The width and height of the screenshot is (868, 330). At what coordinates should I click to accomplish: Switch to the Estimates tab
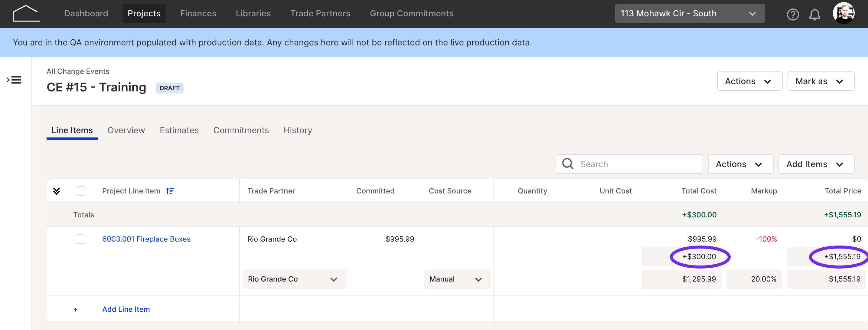click(x=179, y=130)
